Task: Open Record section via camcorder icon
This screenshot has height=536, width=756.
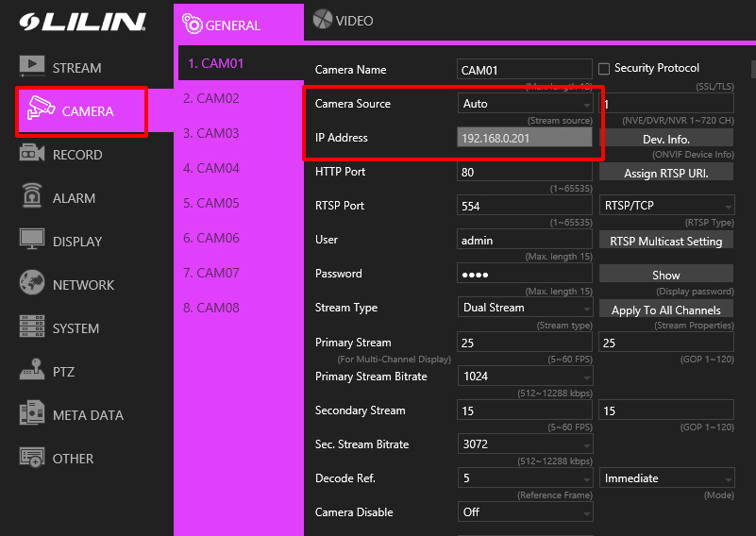Action: coord(32,154)
